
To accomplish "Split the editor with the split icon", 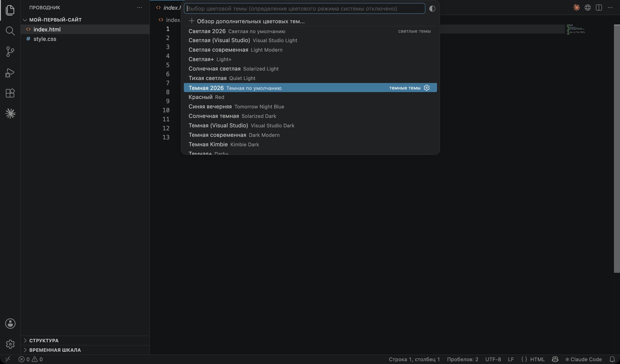I will click(x=599, y=8).
